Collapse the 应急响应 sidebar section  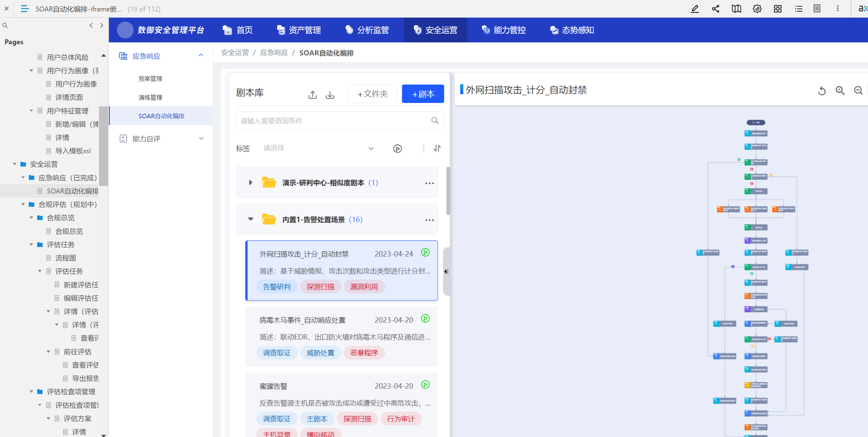pyautogui.click(x=201, y=56)
